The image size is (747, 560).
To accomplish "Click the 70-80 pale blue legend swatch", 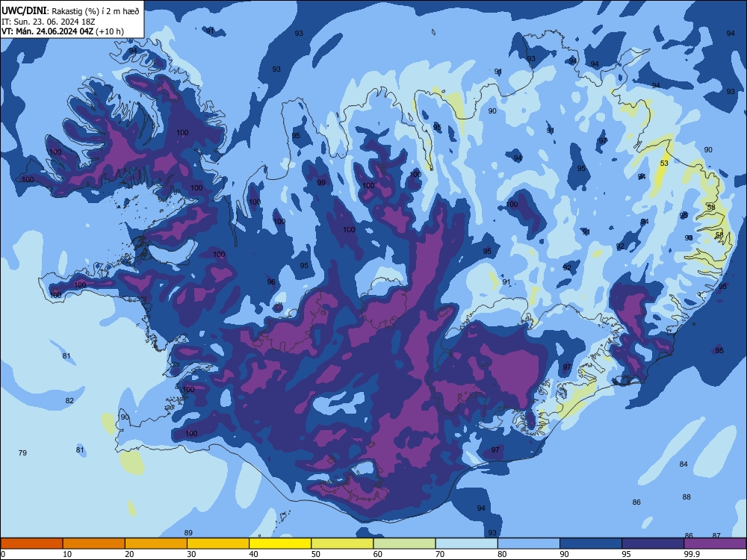I will coord(466,544).
